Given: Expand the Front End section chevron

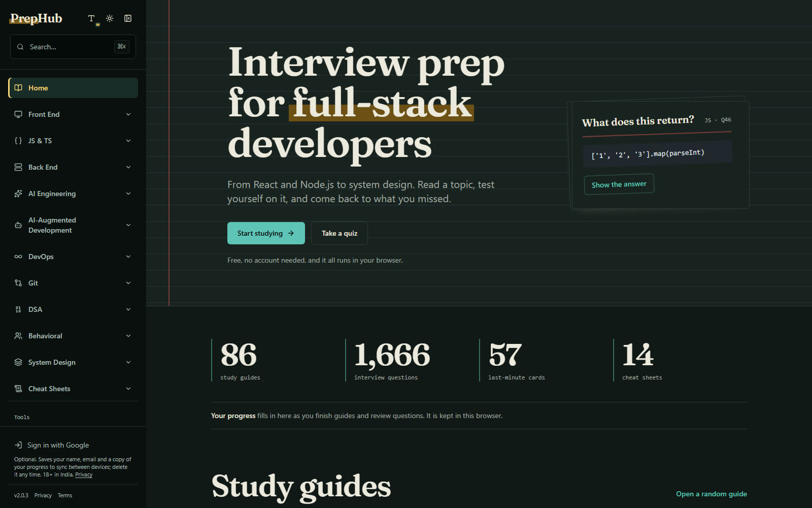Looking at the screenshot, I should click(x=128, y=114).
